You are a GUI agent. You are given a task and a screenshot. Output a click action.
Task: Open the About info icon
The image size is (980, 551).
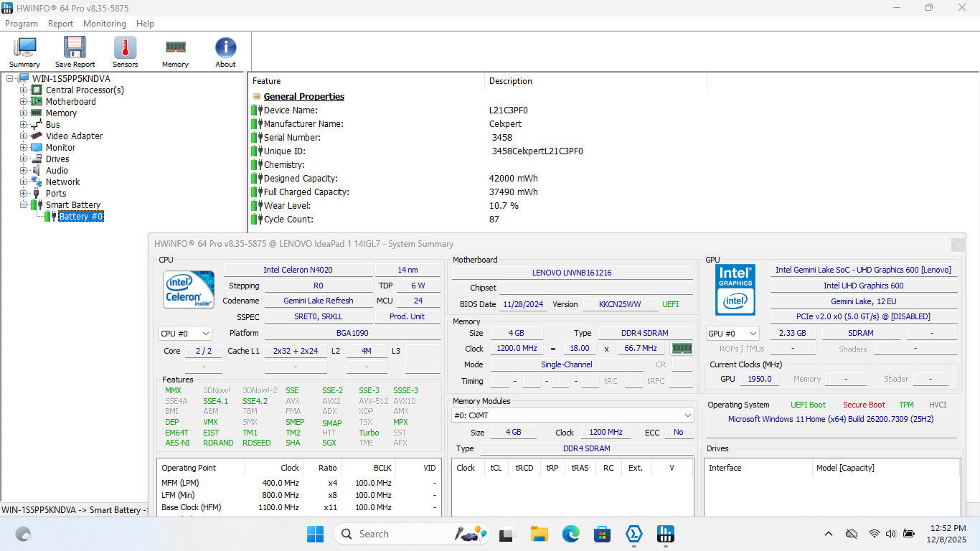pos(225,49)
